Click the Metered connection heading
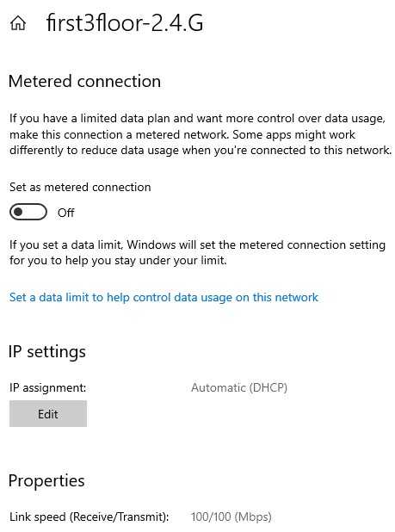Image resolution: width=395 pixels, height=532 pixels. point(84,82)
